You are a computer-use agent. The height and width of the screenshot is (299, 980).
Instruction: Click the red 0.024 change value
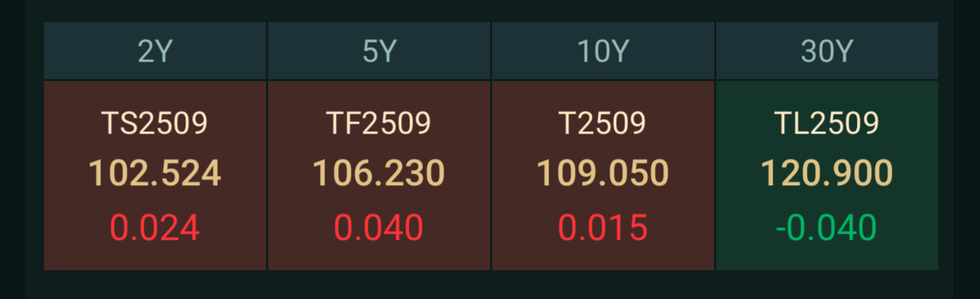[x=155, y=228]
